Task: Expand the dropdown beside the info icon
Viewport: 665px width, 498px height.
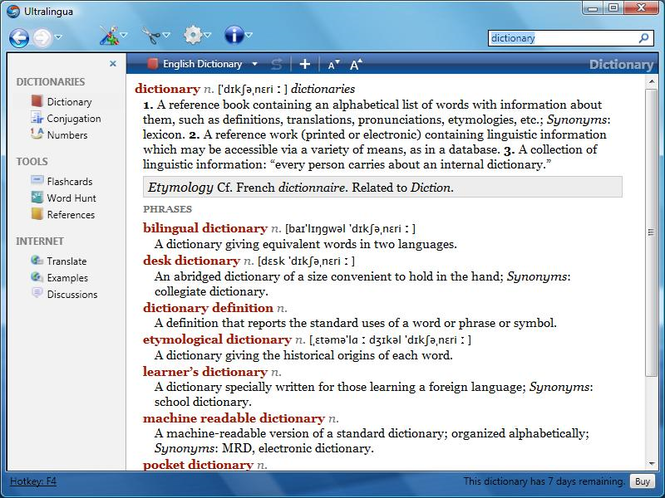Action: (x=249, y=35)
